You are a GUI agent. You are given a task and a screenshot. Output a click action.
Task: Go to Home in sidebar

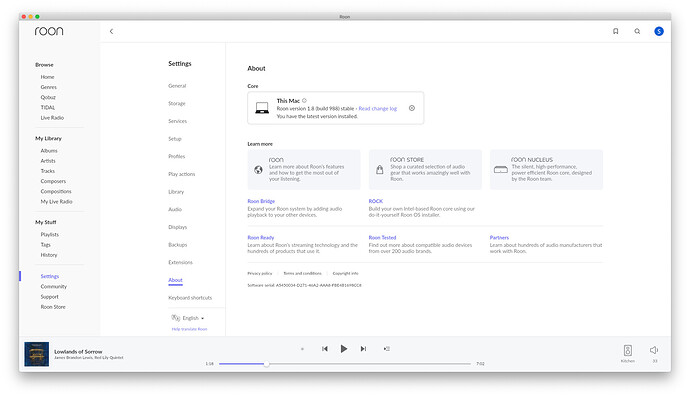48,77
